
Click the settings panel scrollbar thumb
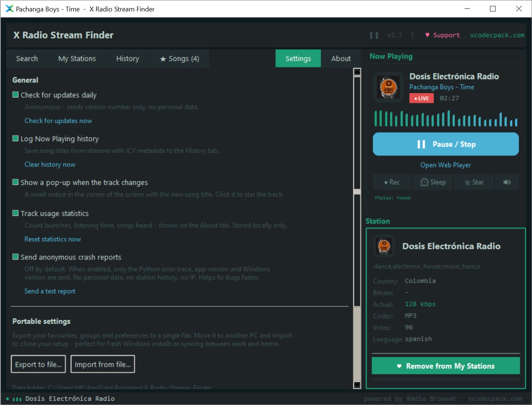[x=357, y=191]
